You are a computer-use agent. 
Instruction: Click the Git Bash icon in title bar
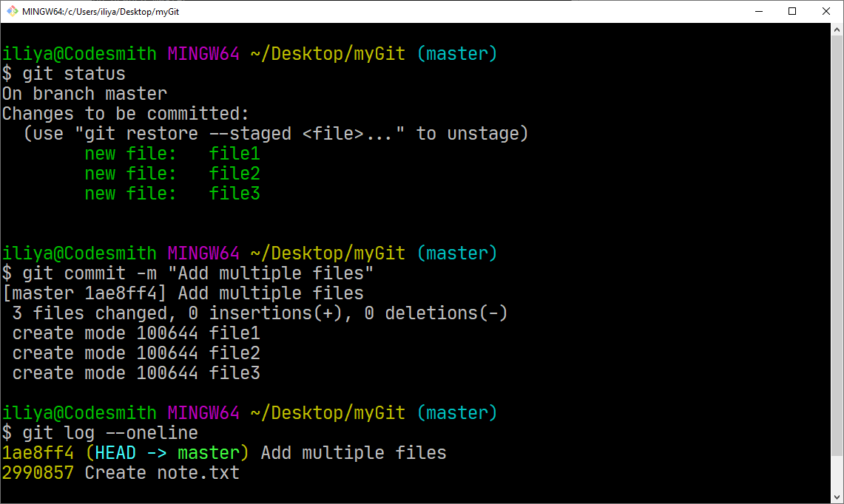click(x=12, y=11)
